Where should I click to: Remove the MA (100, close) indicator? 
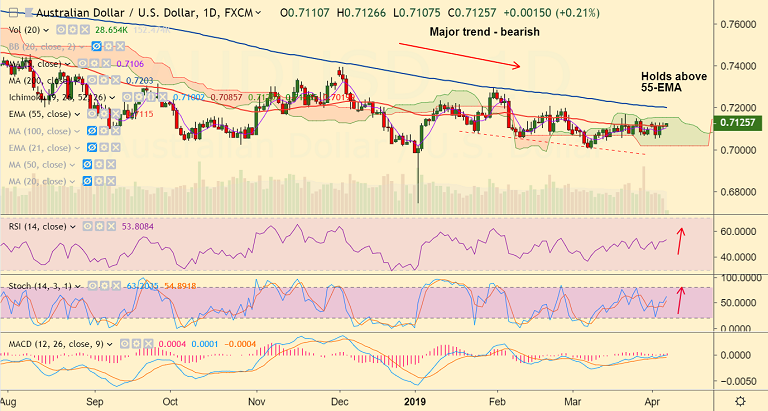point(116,131)
